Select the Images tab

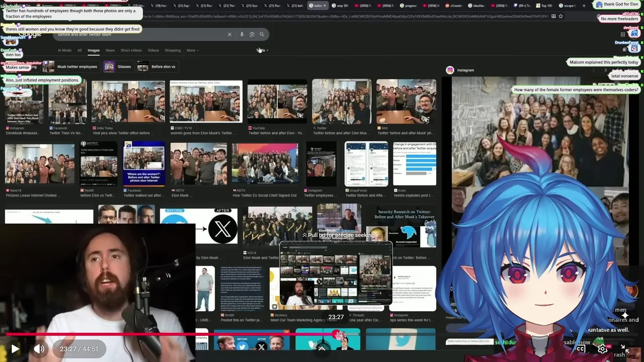(94, 50)
